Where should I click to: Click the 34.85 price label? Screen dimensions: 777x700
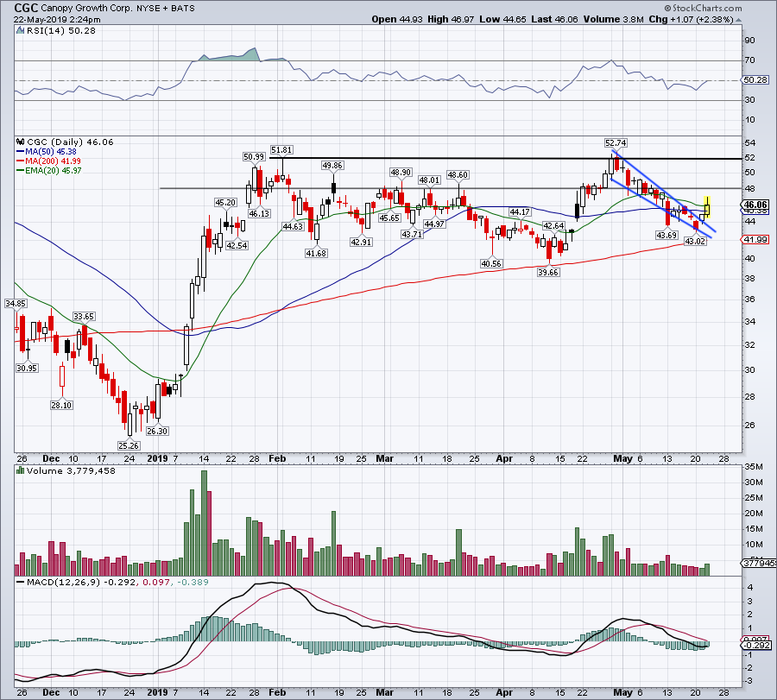coord(16,303)
